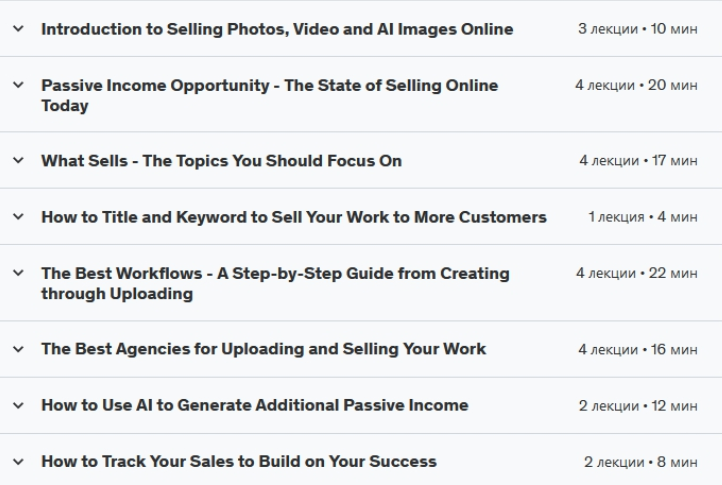The image size is (722, 485).
Task: Click chevron beside What Sells section
Action: point(19,161)
